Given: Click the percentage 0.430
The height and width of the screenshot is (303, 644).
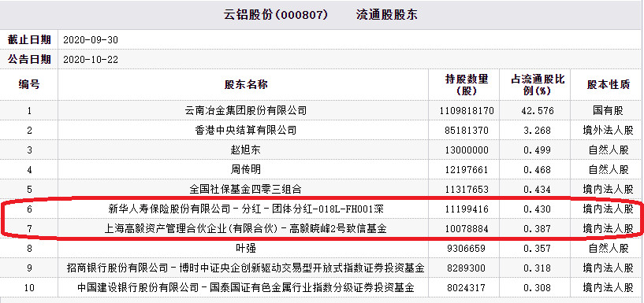Looking at the screenshot, I should (x=538, y=209).
